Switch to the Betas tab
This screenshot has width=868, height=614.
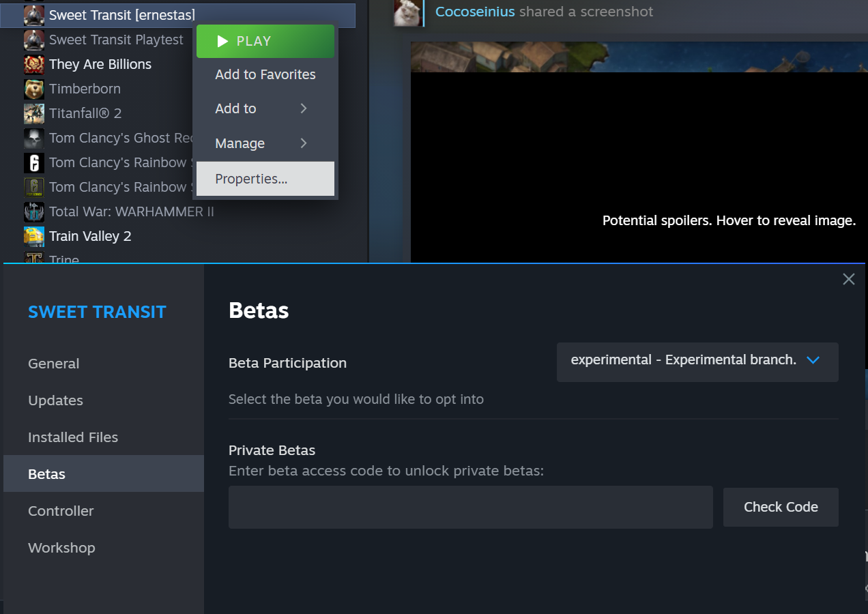[x=104, y=474]
